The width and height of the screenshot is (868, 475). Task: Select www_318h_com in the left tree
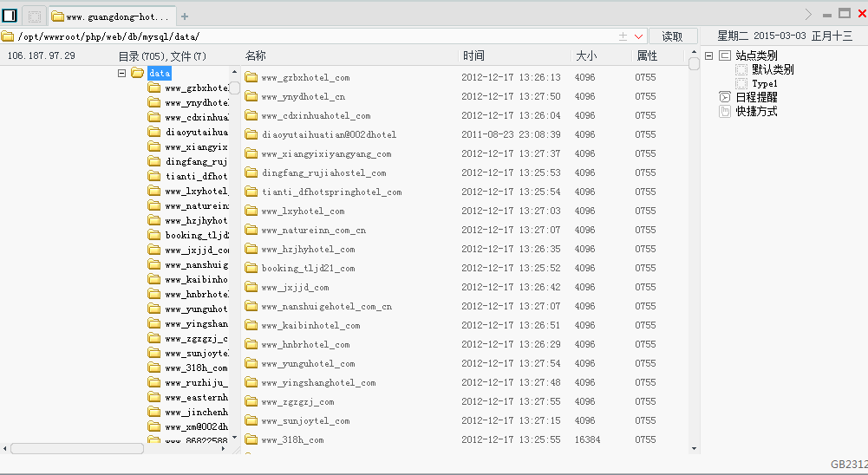[x=196, y=368]
